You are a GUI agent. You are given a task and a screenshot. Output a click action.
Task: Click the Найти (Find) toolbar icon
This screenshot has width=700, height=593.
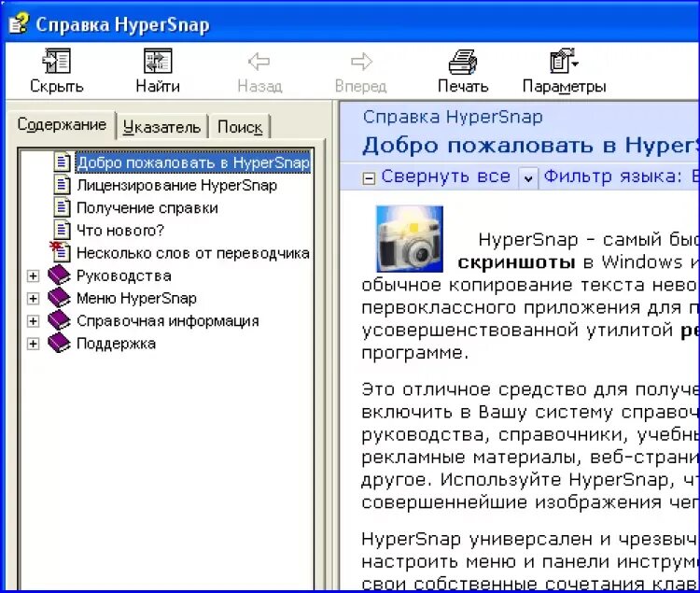click(x=158, y=62)
